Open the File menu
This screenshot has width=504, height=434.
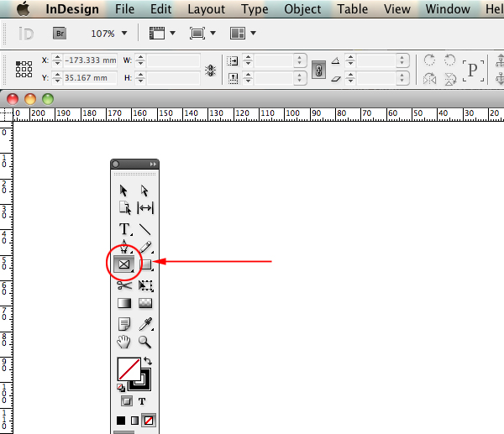(124, 9)
